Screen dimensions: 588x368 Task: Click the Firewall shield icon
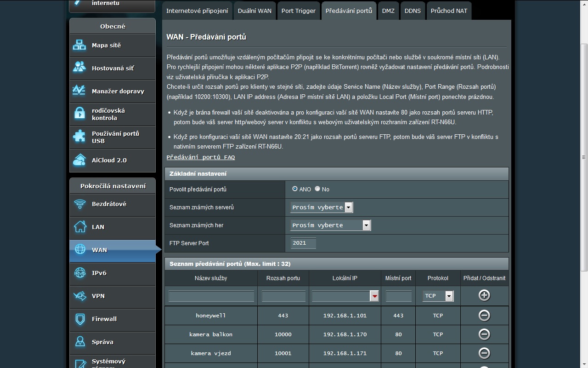80,319
